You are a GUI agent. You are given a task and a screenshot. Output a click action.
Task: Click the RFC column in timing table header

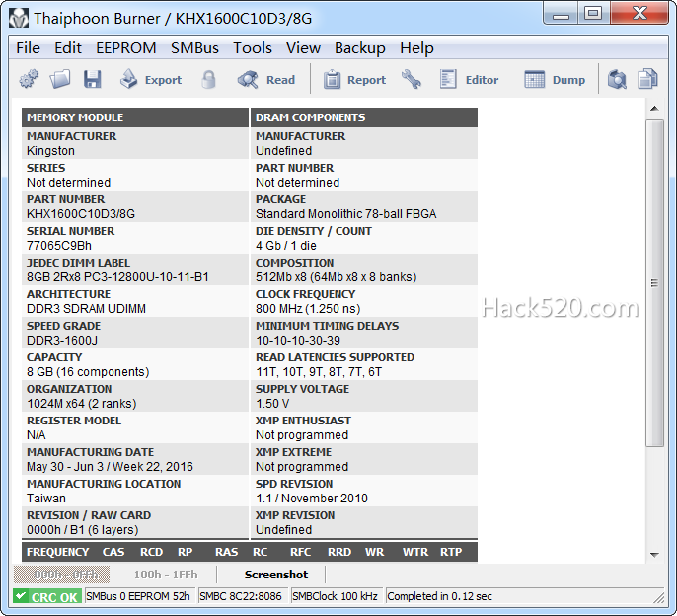click(300, 552)
